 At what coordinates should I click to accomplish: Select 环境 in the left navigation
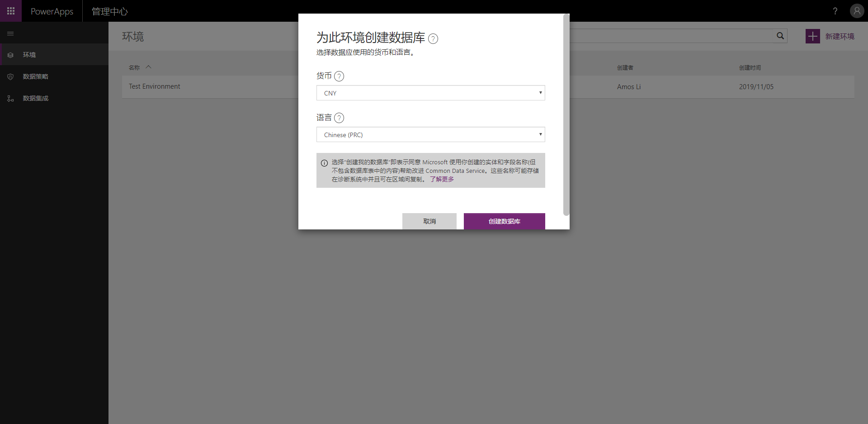point(29,55)
